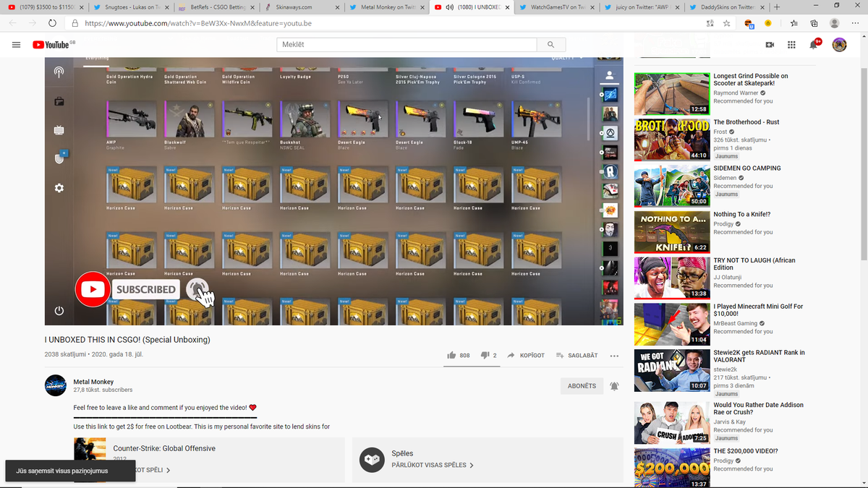
Task: Open Longest Grind Possible on Scooter thumbnail
Action: click(672, 93)
